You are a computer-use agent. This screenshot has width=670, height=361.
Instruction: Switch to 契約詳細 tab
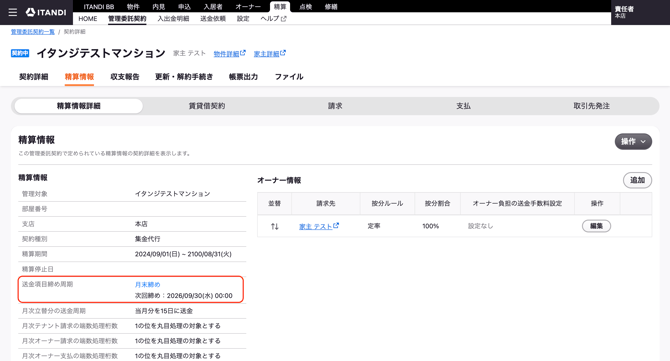tap(33, 77)
